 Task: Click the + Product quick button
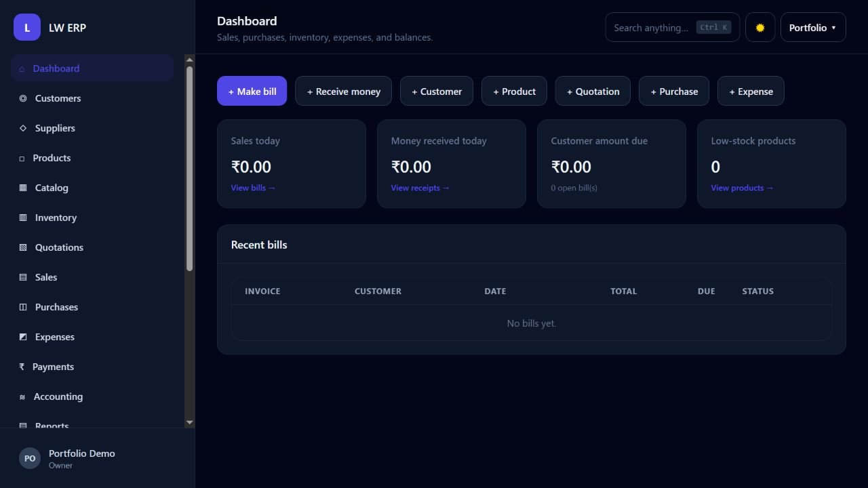coord(514,91)
